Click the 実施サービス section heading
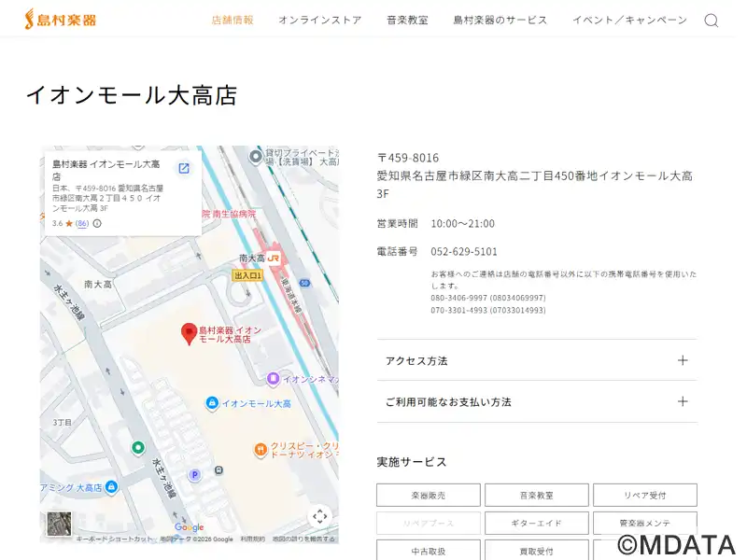Screen dimensions: 747x560 412,462
